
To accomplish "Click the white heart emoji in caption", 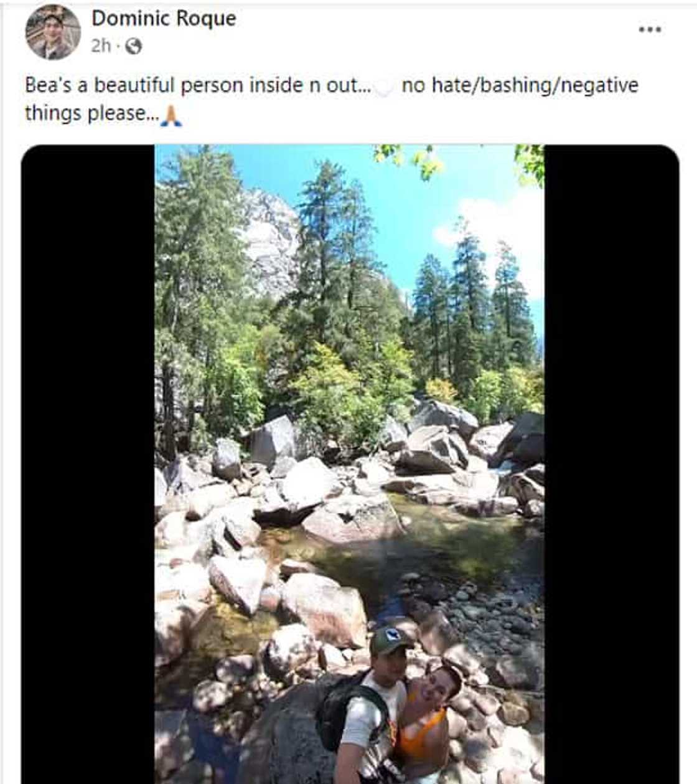I will 385,88.
